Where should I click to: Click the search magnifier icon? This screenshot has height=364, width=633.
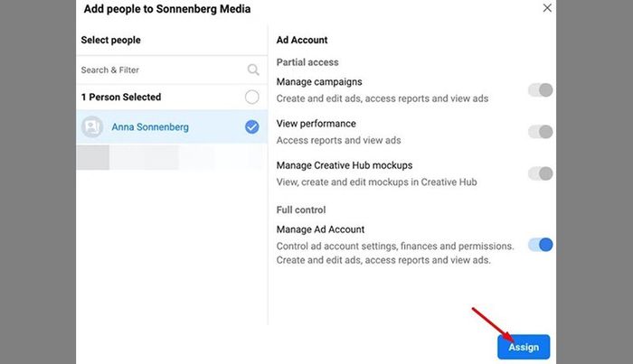pos(253,70)
